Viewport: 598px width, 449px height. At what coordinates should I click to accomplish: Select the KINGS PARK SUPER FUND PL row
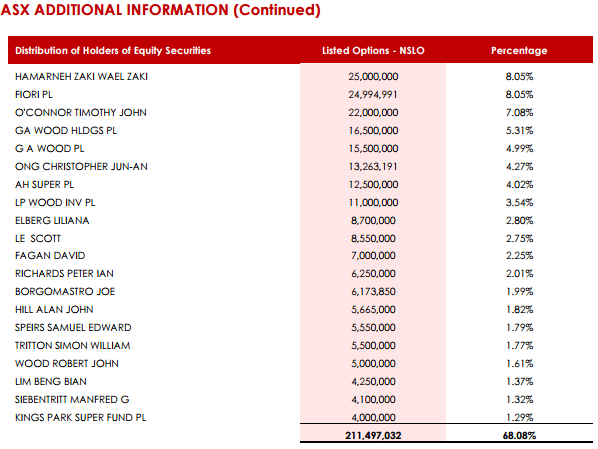(300, 417)
